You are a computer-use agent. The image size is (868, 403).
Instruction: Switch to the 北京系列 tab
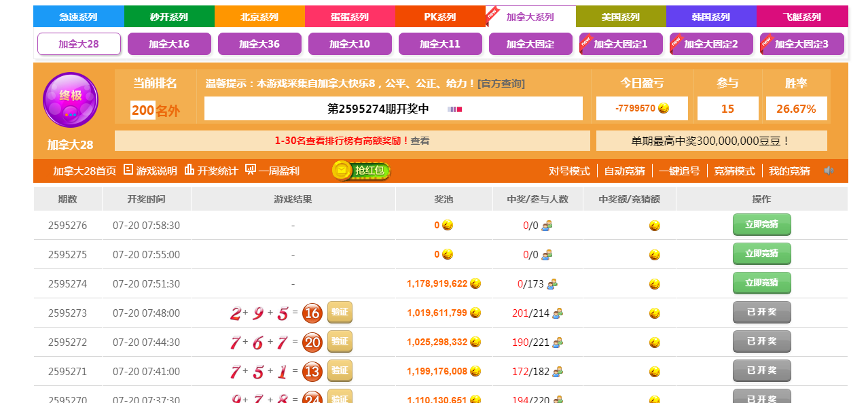259,17
